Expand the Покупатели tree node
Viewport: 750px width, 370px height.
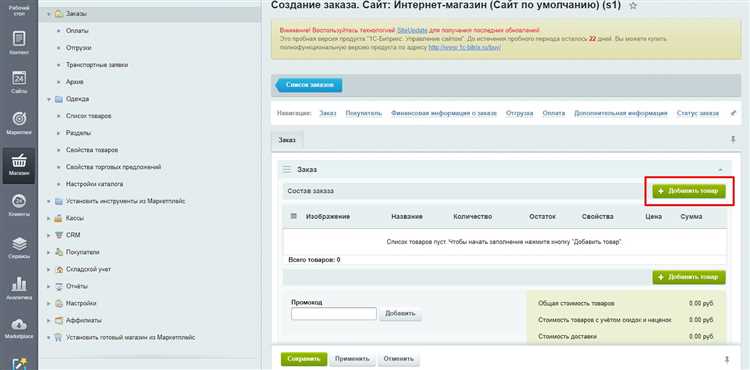coord(48,252)
